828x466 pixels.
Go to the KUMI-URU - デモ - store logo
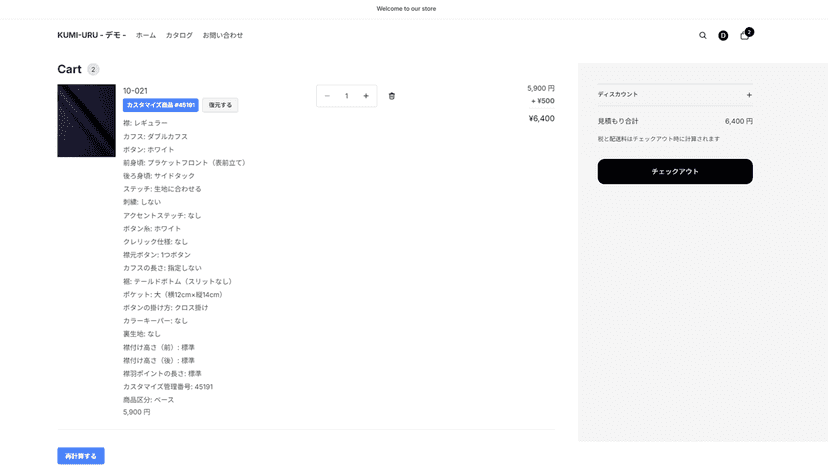coord(92,35)
